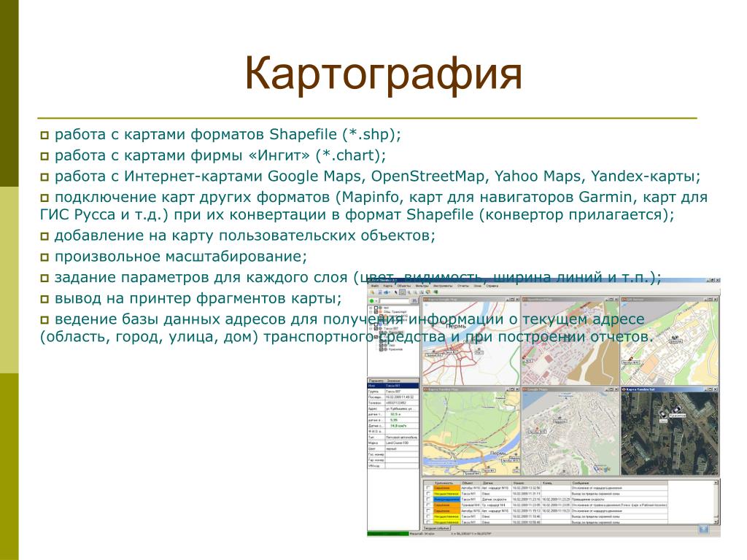This screenshot has width=747, height=560.
Task: Click events table scrollbar down arrow
Action: [x=716, y=522]
